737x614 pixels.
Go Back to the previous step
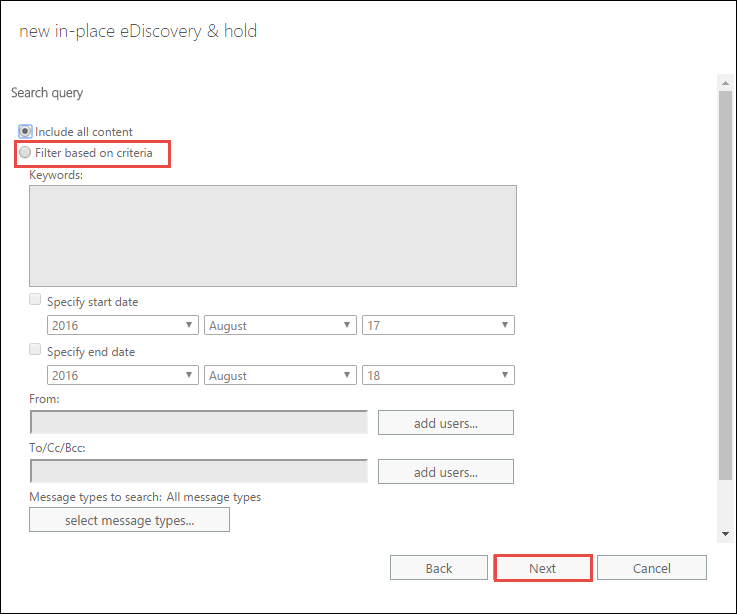tap(439, 568)
